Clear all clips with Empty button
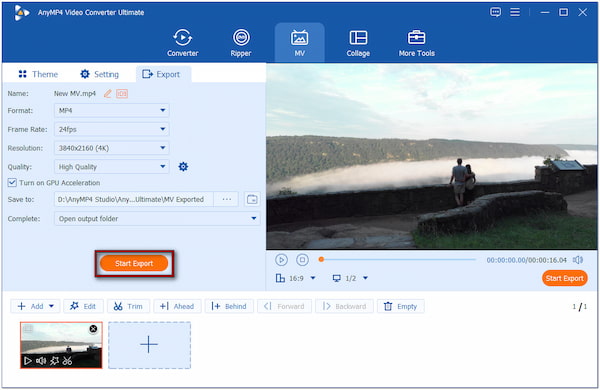 tap(401, 306)
